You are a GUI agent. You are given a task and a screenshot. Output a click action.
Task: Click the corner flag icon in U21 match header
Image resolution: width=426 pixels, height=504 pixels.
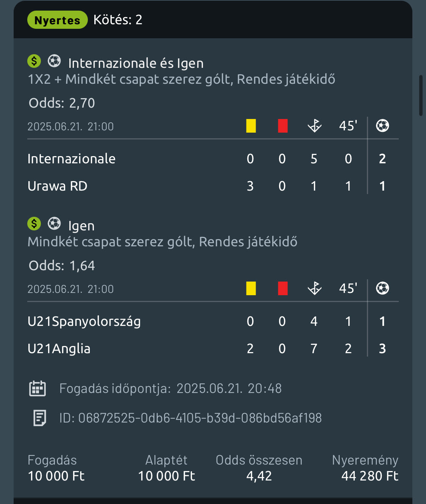(x=314, y=288)
